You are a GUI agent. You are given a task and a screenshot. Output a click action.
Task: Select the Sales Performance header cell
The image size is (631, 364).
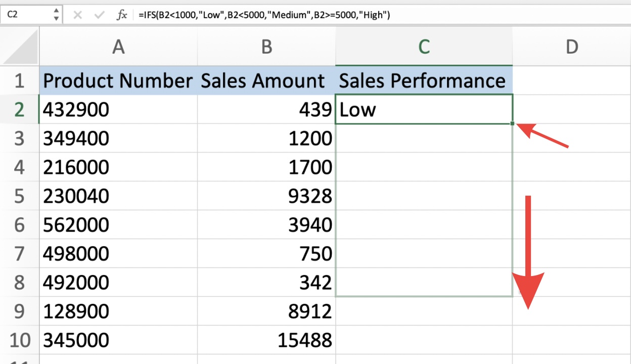(x=424, y=80)
